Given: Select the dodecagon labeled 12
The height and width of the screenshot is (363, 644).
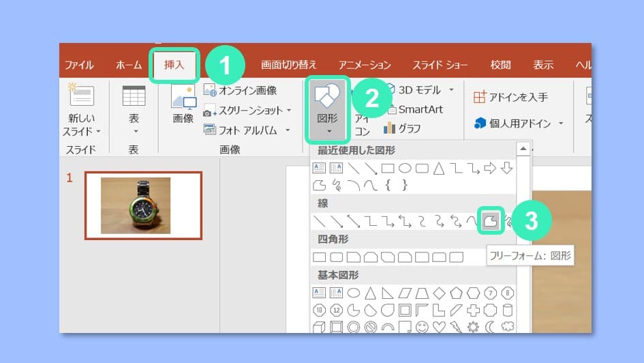Looking at the screenshot, I should (337, 310).
